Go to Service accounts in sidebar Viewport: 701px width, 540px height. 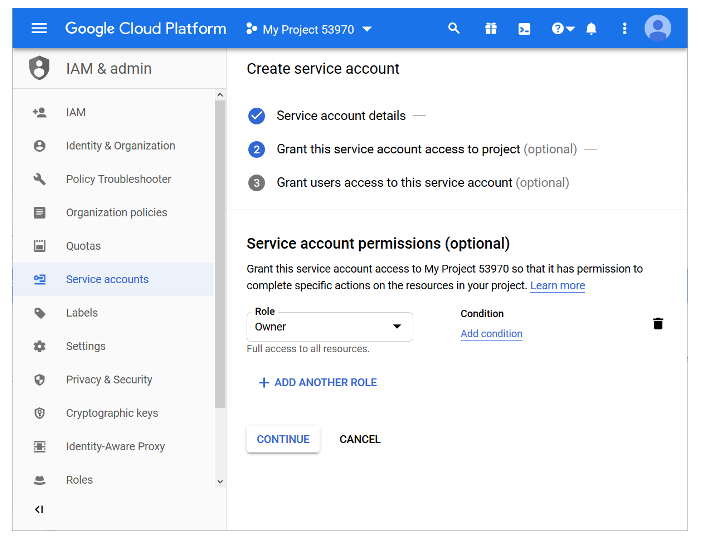[107, 279]
